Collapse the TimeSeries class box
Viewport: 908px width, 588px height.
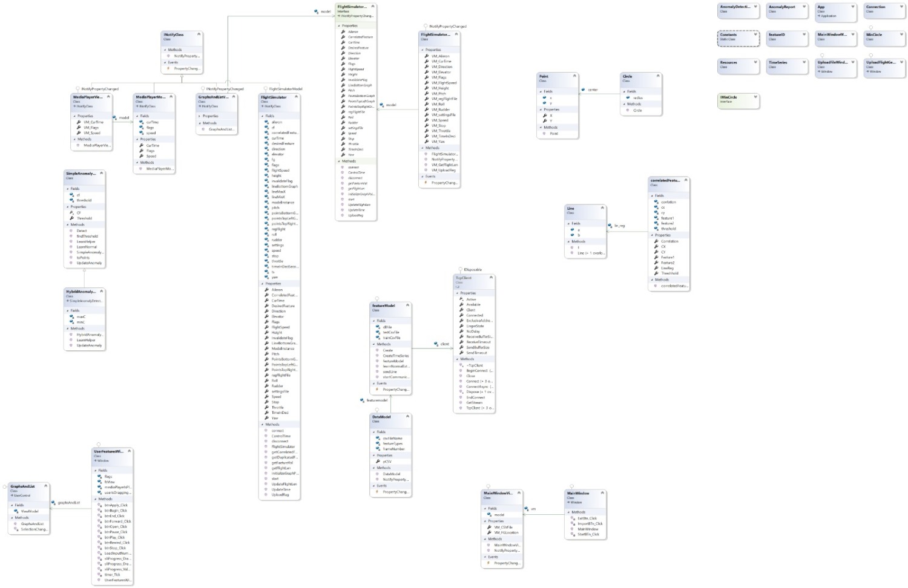(804, 62)
